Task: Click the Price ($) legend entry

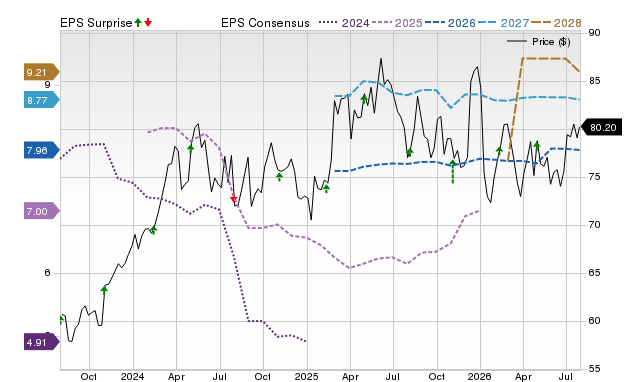Action: [x=539, y=42]
